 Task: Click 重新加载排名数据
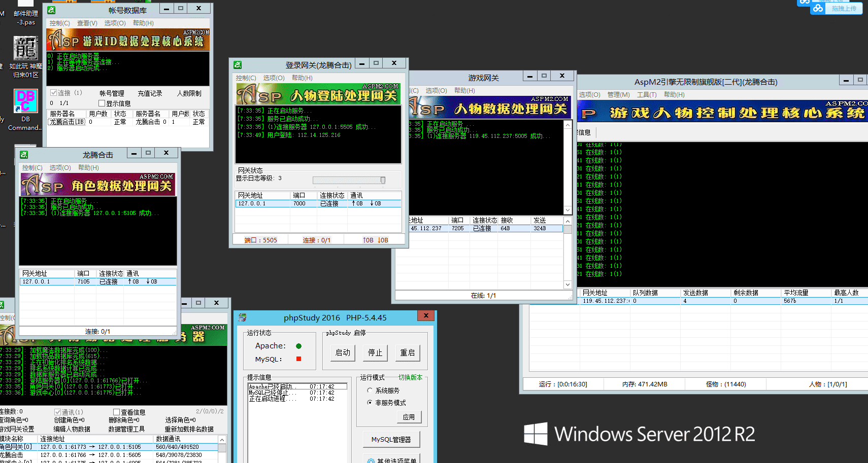click(189, 429)
